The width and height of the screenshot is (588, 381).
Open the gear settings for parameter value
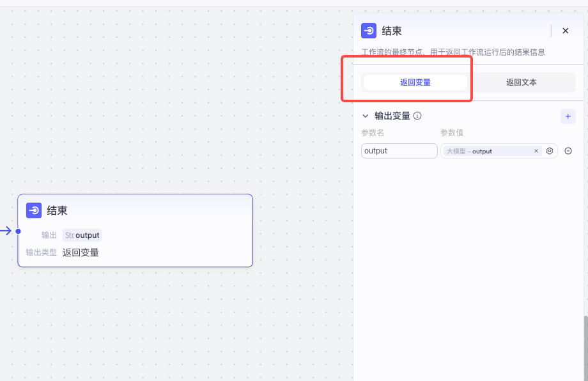[x=549, y=151]
